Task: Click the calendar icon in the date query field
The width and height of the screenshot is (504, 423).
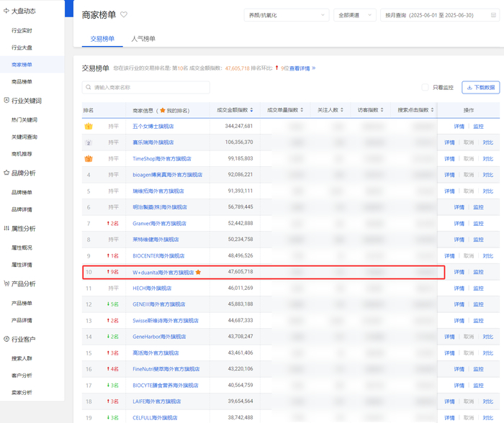Action: 493,15
